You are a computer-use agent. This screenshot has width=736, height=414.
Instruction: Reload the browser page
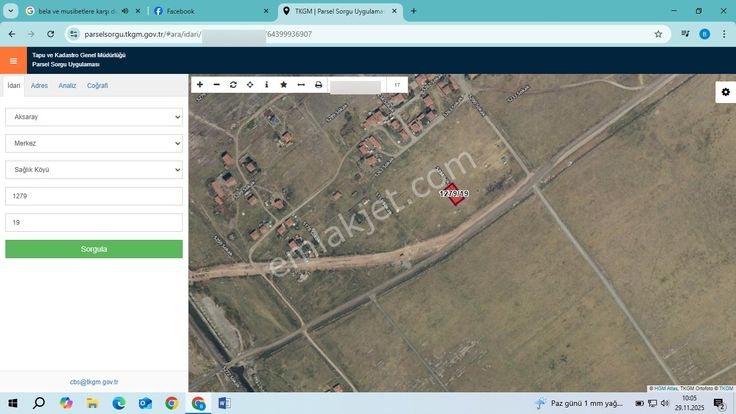(51, 34)
